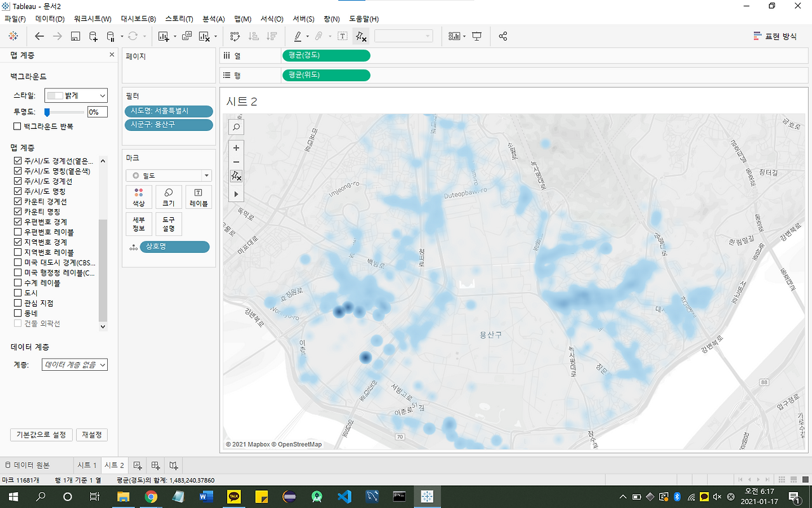Open the clear sheet dropdown arrow
The image size is (812, 508).
click(215, 36)
